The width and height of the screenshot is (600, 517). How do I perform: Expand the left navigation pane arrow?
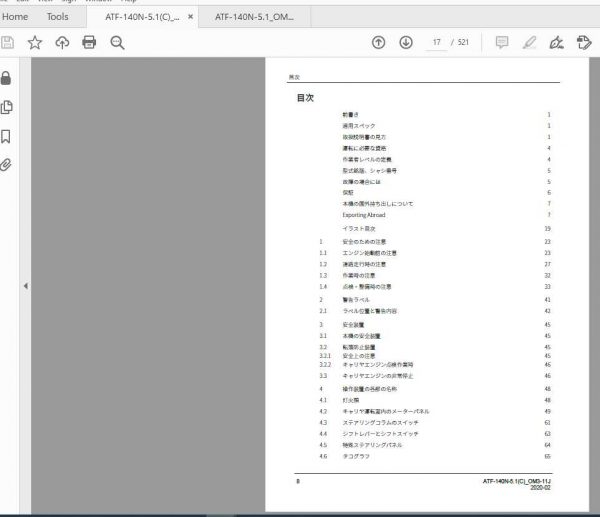[x=26, y=286]
